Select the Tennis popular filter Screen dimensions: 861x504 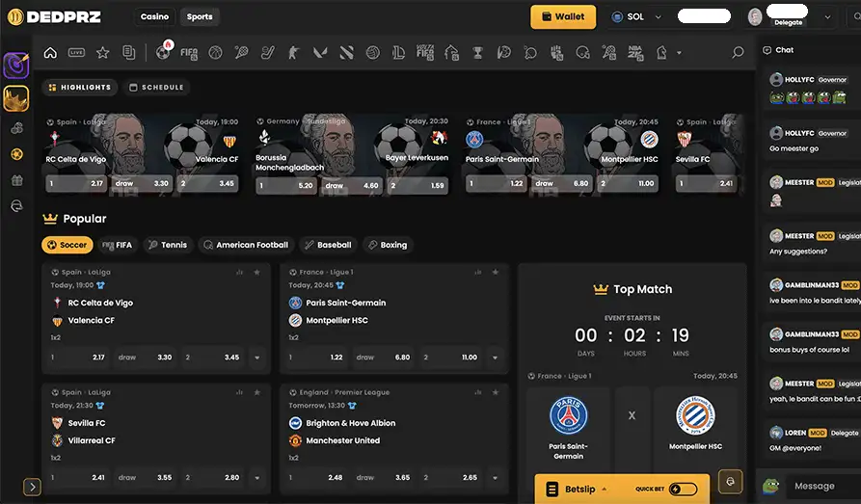tap(167, 245)
